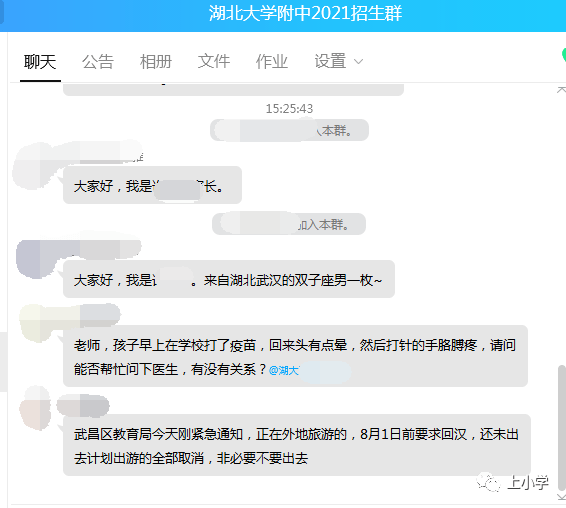Viewport: 566px width, 508px height.
Task: Click the chat scrollbar thumb
Action: pos(562,427)
